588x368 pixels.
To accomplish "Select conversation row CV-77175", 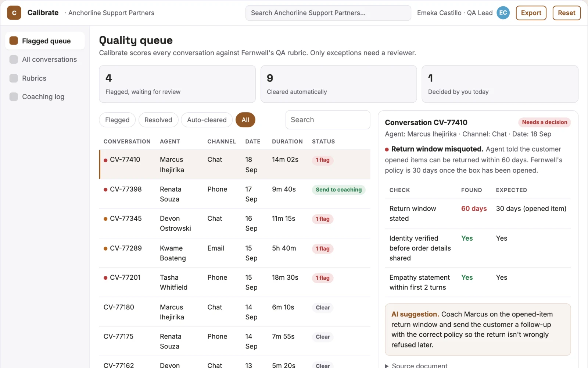I will [x=235, y=341].
